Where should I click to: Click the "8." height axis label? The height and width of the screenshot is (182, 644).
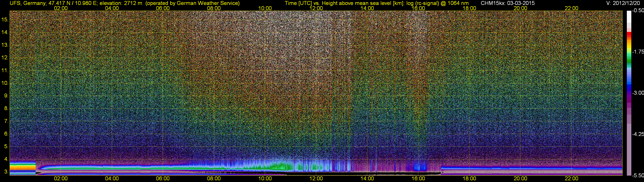[x=6, y=109]
